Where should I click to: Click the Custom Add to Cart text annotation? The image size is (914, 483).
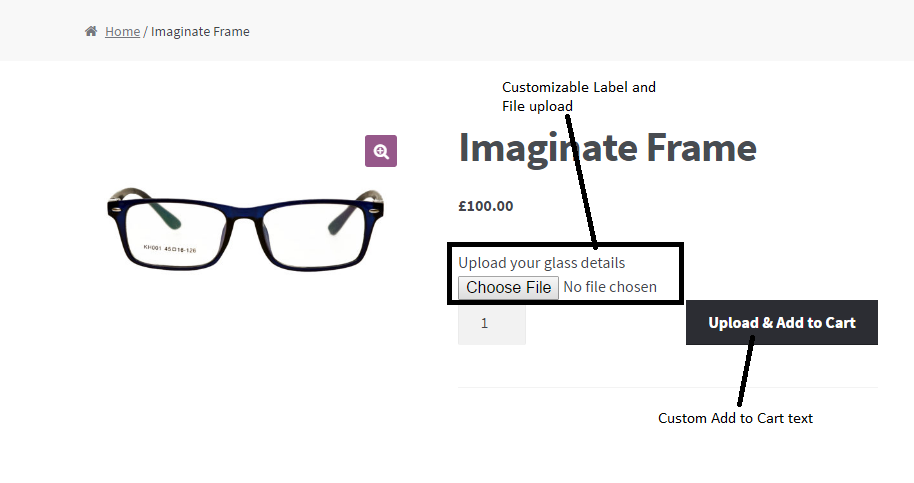pyautogui.click(x=735, y=418)
